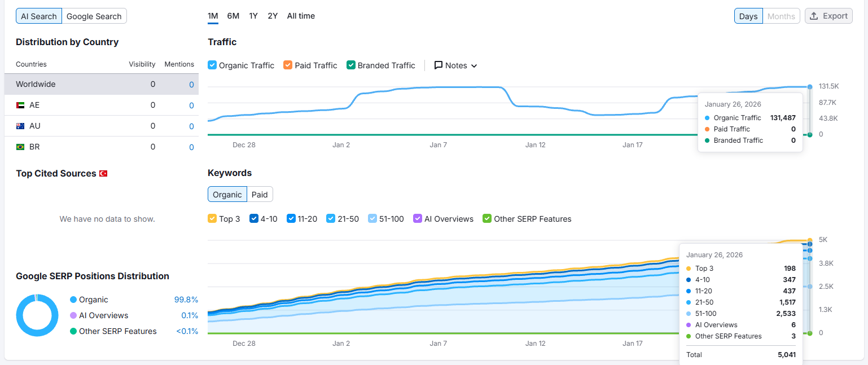The width and height of the screenshot is (868, 365).
Task: Disable the Branded Traffic checkbox
Action: pos(351,65)
